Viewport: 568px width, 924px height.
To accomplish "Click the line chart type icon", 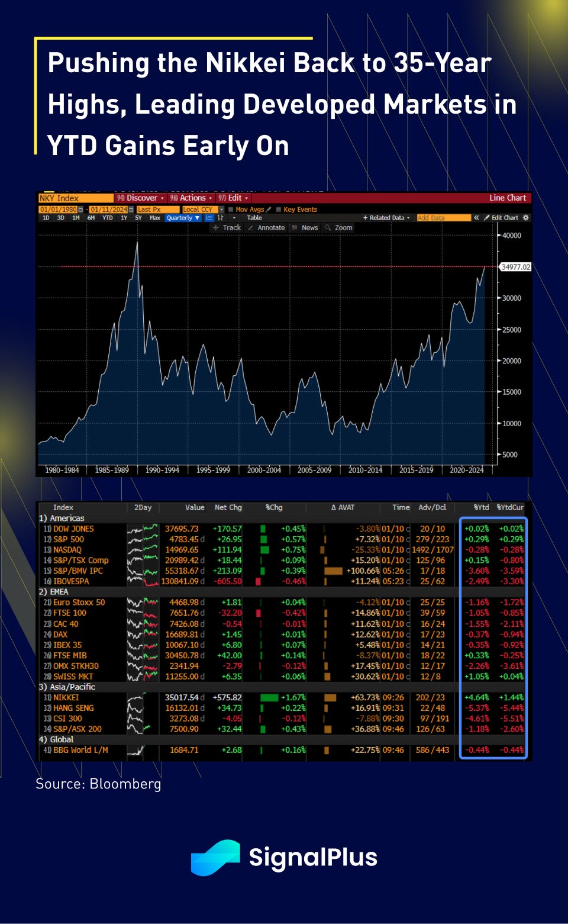I will [209, 218].
